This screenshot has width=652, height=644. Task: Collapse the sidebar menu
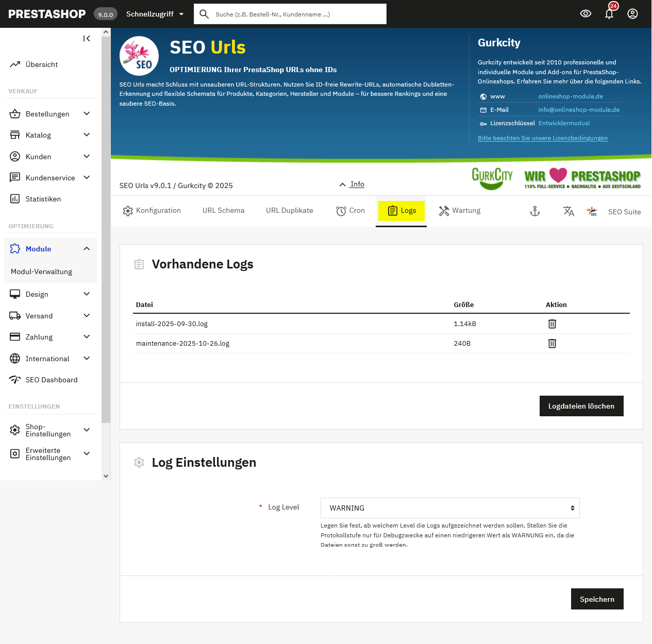point(87,39)
